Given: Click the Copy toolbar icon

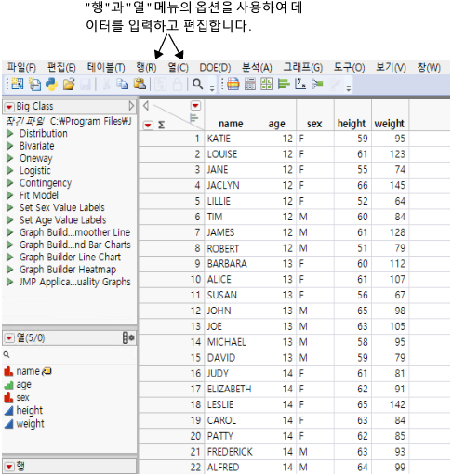Looking at the screenshot, I should [123, 84].
